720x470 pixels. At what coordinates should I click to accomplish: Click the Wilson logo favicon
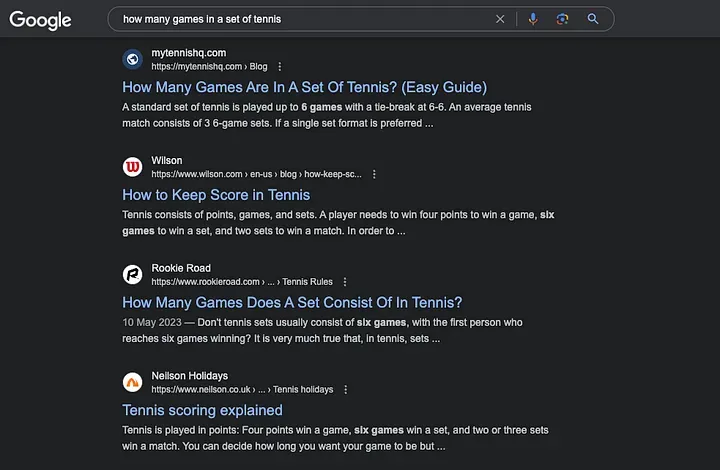pos(133,166)
